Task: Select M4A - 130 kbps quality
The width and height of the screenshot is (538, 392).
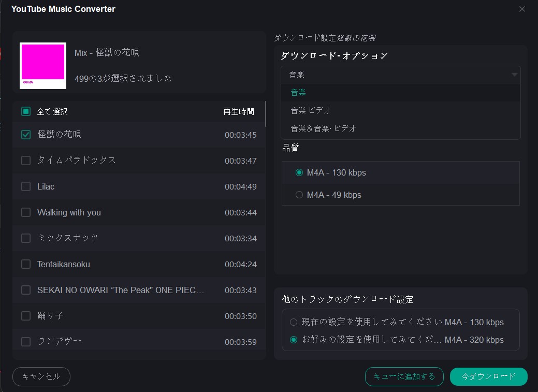Action: tap(299, 172)
